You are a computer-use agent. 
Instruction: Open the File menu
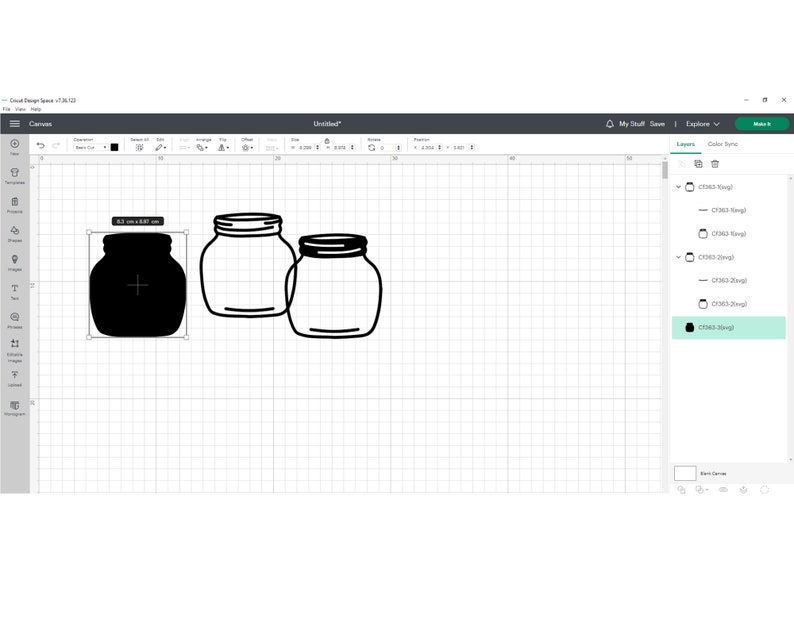pos(7,109)
